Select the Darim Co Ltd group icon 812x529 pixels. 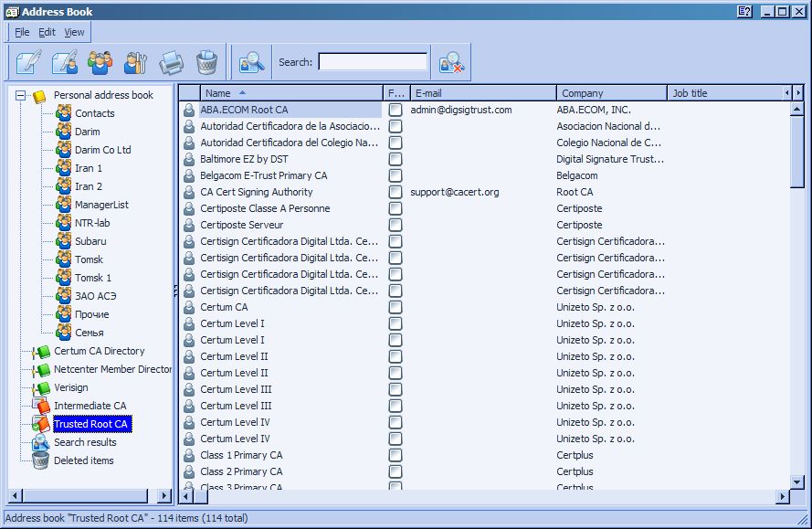64,150
